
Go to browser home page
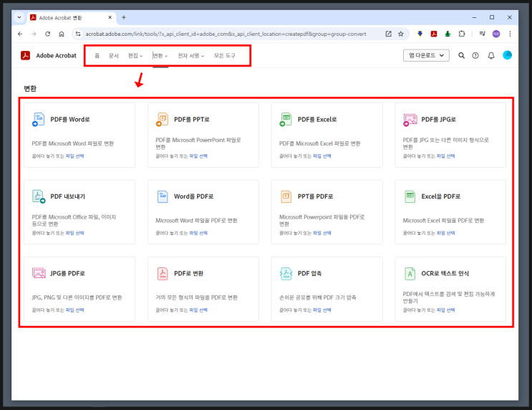point(62,34)
